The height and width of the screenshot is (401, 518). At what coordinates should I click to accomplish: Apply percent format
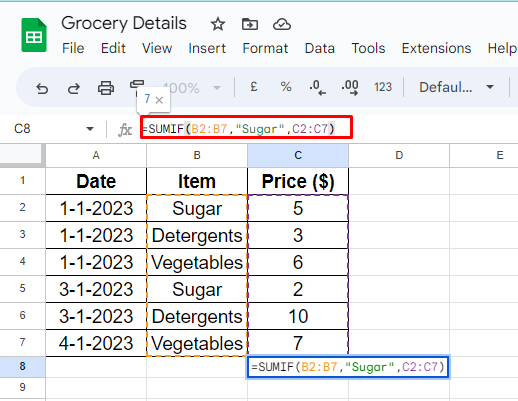pos(286,87)
